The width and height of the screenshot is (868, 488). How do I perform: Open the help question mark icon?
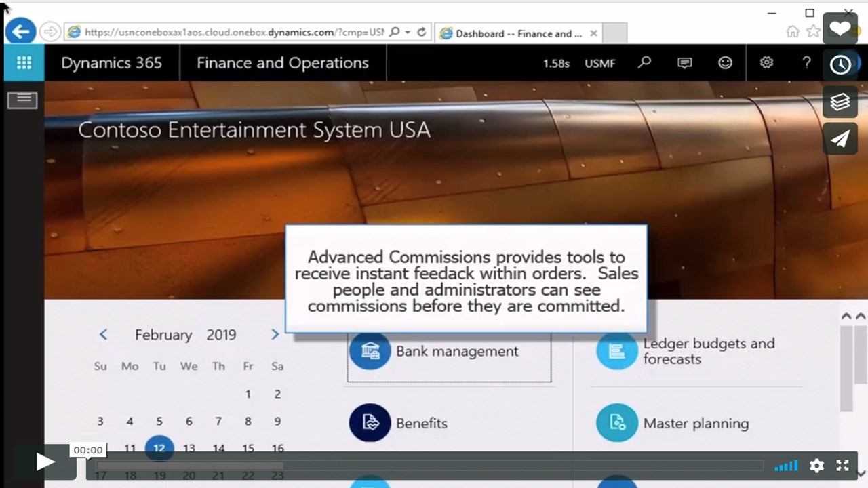coord(806,63)
